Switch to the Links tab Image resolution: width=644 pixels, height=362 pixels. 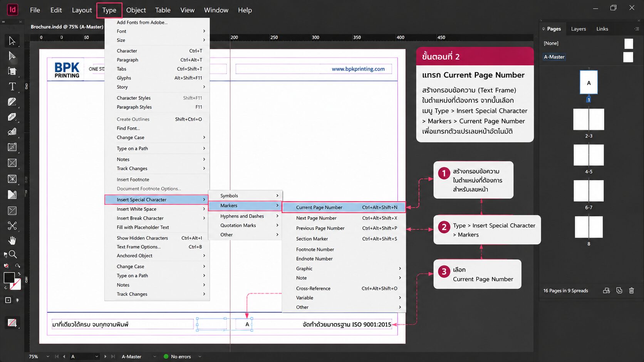click(x=602, y=29)
